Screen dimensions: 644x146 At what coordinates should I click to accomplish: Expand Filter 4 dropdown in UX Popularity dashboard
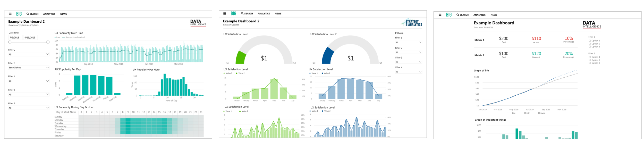coord(29,81)
